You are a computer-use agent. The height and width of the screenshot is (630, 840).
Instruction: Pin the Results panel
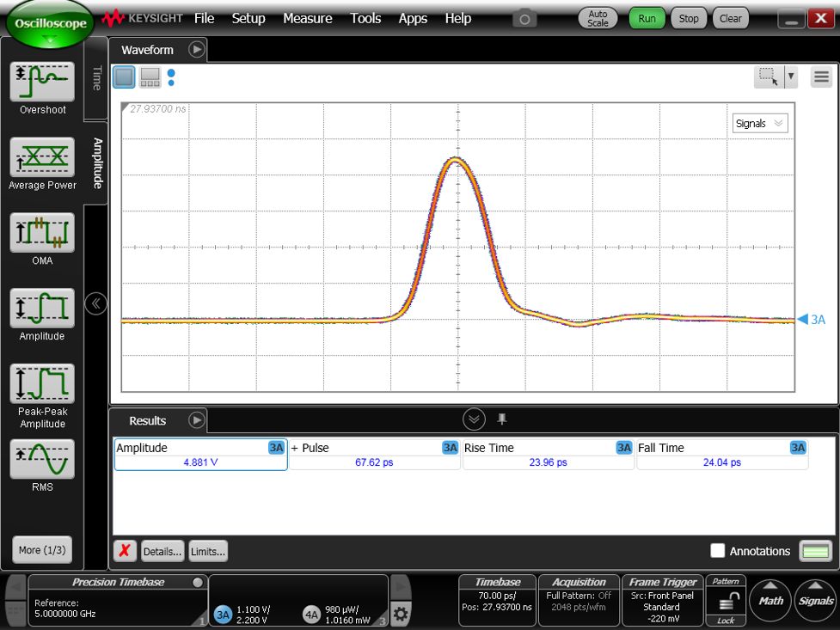(501, 419)
